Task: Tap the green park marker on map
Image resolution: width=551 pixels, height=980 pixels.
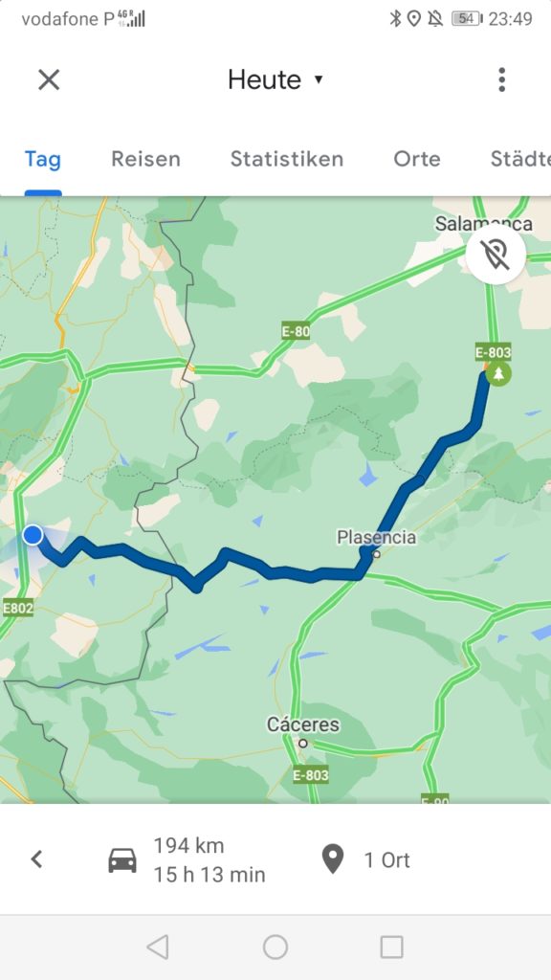Action: pyautogui.click(x=497, y=374)
